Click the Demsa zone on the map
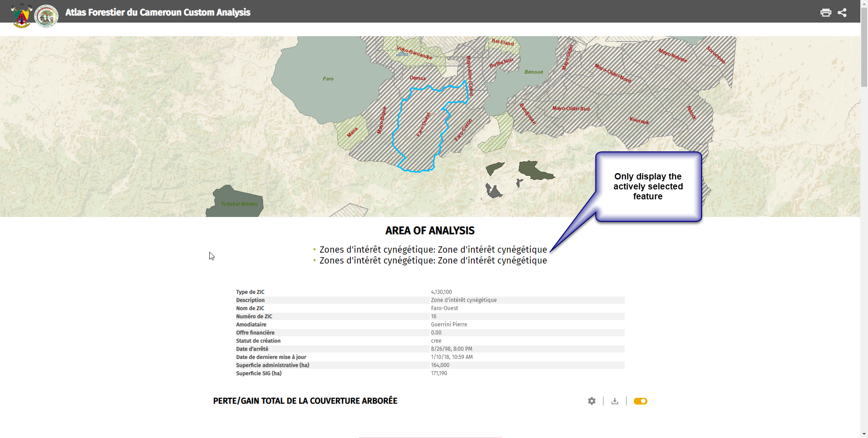 coord(417,78)
